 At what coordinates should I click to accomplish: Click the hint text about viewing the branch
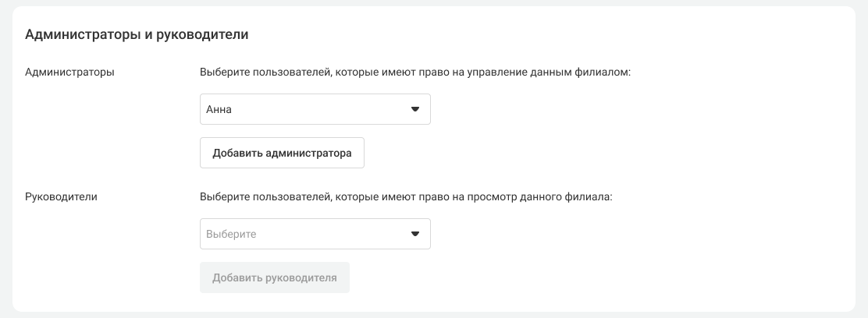[406, 197]
